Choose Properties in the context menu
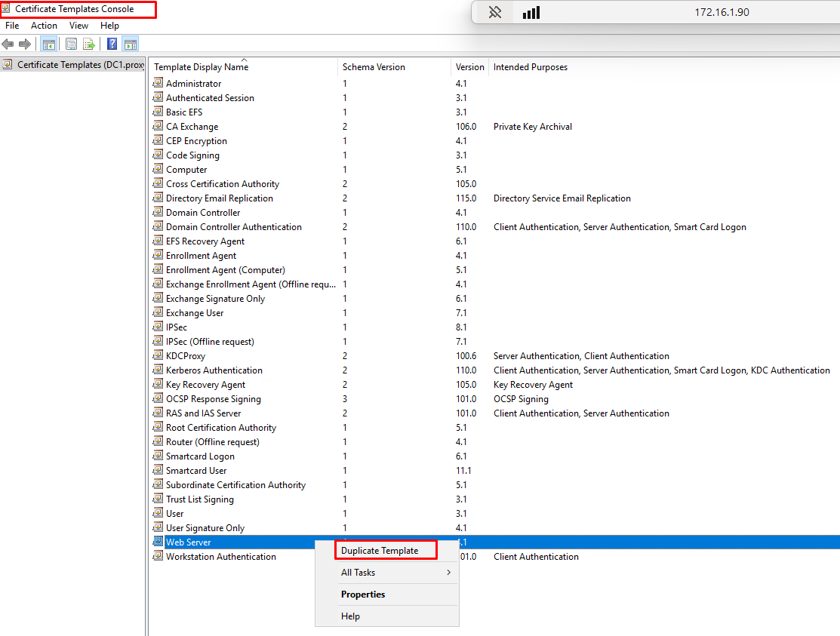Image resolution: width=840 pixels, height=636 pixels. (x=386, y=595)
